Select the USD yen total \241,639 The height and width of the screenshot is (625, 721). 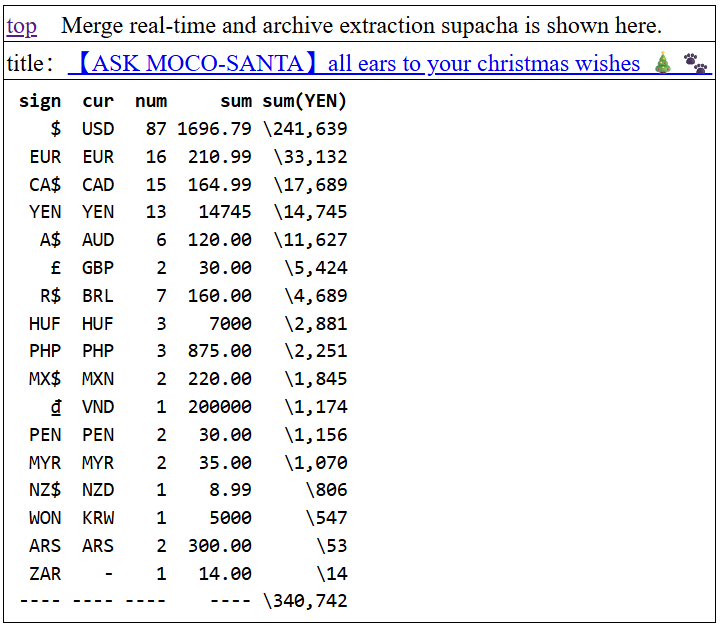(x=305, y=129)
